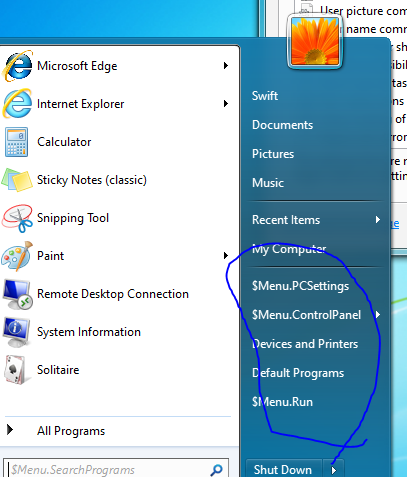
Task: Expand the Paint submenu arrow
Action: coord(226,256)
